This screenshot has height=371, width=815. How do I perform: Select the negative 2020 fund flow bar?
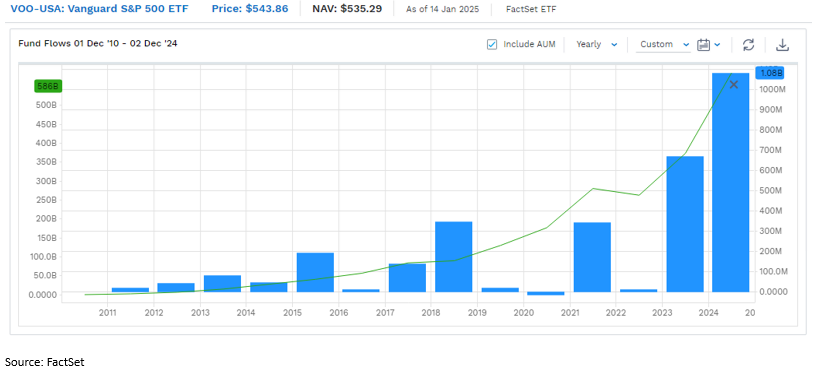point(546,294)
